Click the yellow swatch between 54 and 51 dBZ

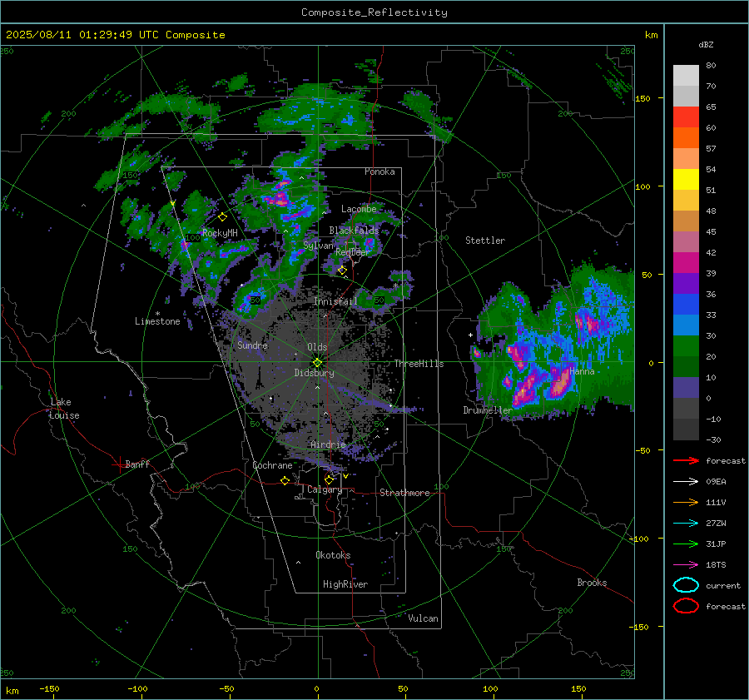686,180
